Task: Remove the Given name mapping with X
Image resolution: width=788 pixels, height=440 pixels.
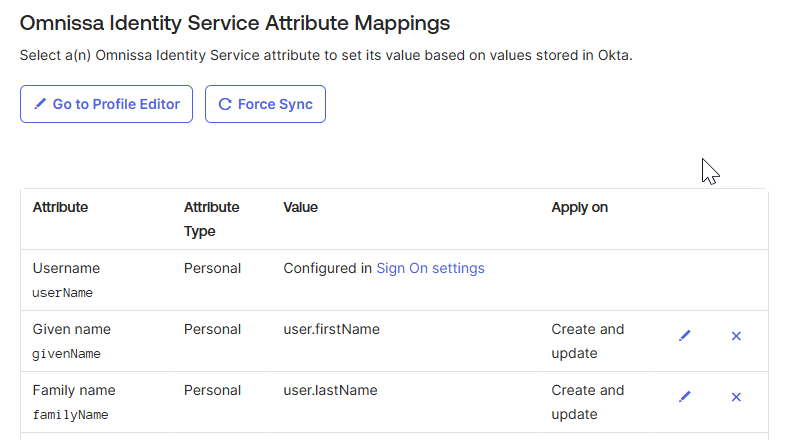Action: [736, 336]
